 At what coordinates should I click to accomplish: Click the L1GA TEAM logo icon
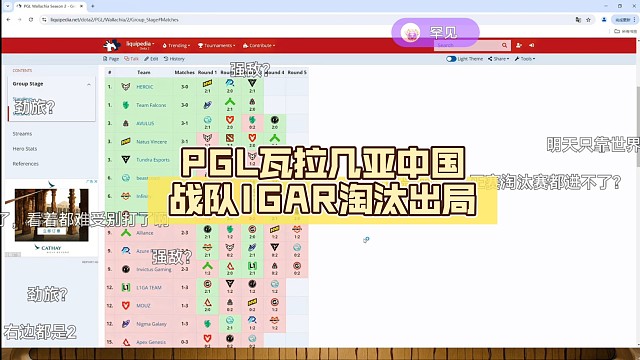pyautogui.click(x=126, y=287)
